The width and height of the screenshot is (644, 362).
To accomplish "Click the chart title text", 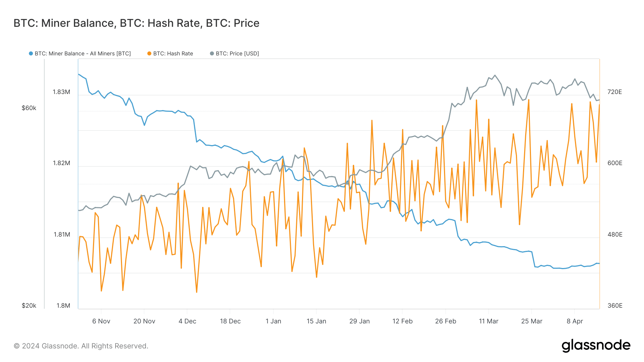I will (x=136, y=23).
